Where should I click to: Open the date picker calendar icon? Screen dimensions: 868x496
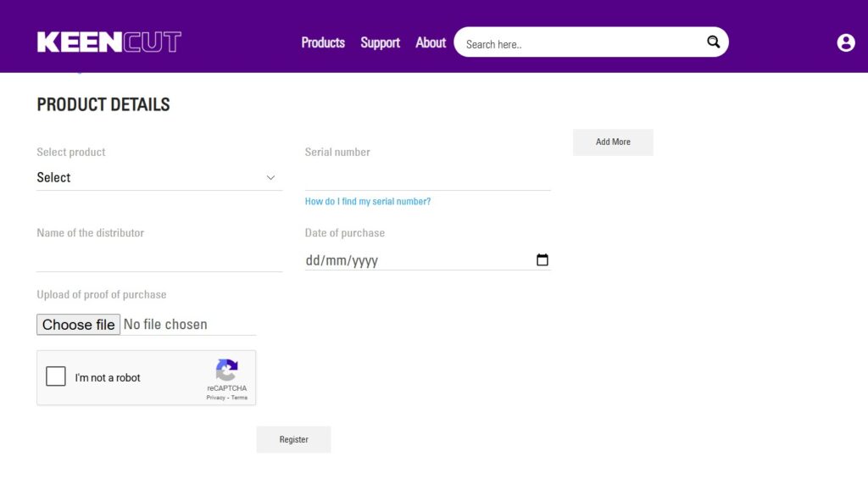(x=542, y=260)
